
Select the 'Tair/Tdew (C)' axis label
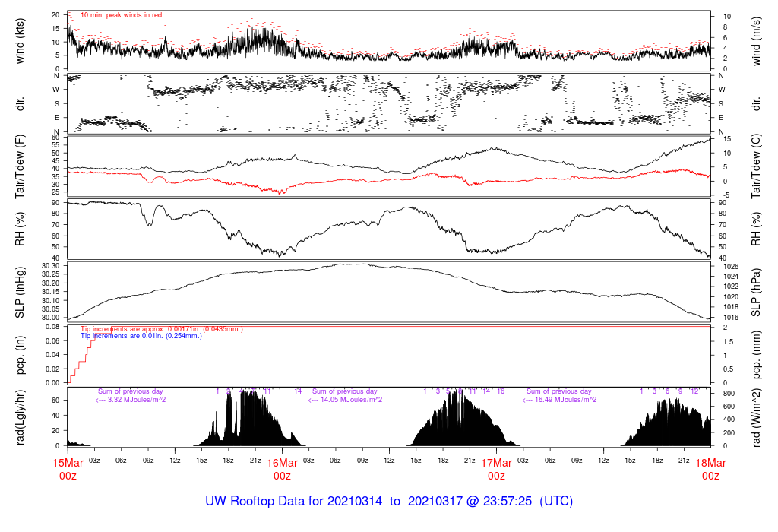(x=756, y=166)
